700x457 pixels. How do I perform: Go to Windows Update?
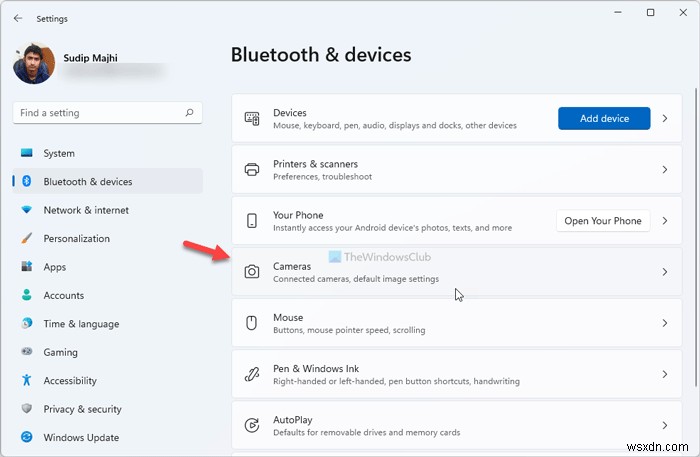click(108, 437)
